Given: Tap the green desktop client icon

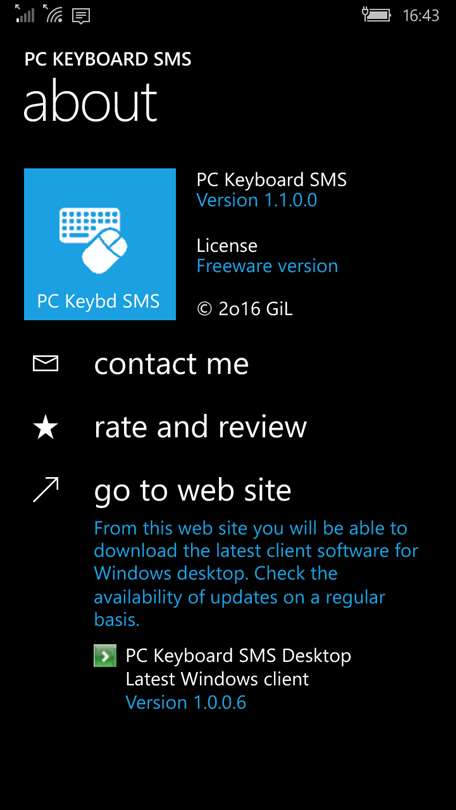Looking at the screenshot, I should [104, 656].
